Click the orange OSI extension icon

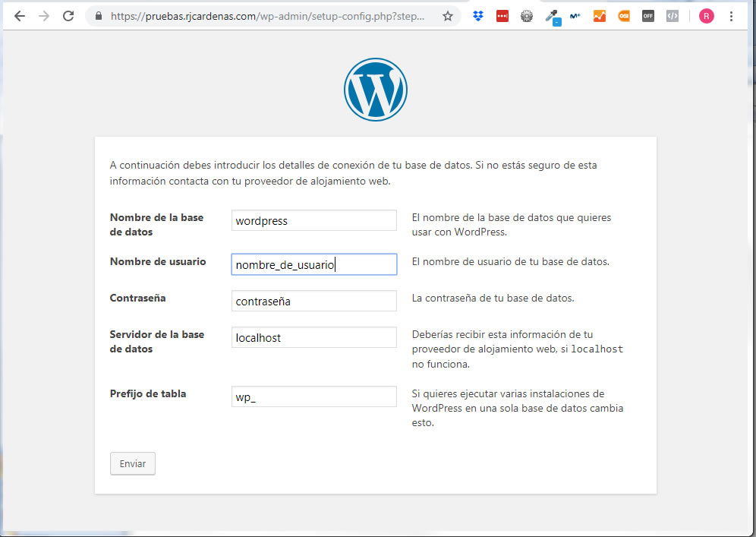point(624,16)
